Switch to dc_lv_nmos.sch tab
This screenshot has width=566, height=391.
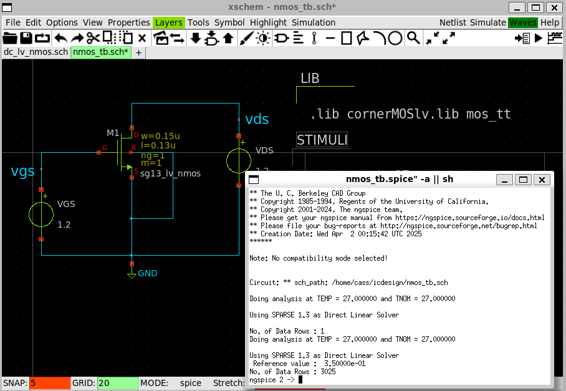point(36,52)
